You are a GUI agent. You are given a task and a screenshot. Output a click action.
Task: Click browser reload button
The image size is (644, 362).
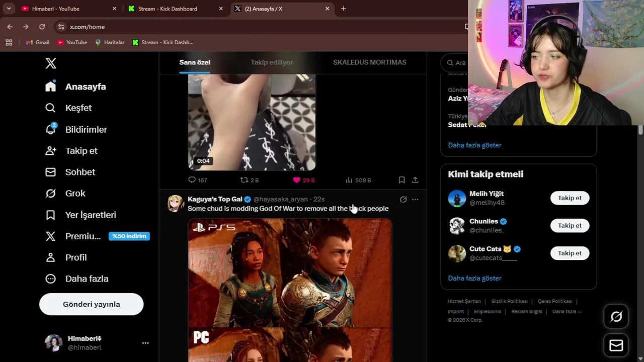[x=42, y=27]
